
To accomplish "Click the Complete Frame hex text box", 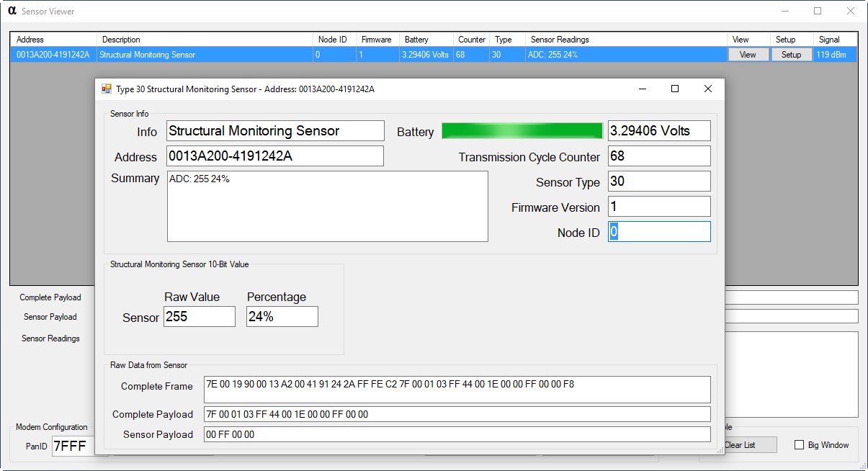I will [x=457, y=390].
